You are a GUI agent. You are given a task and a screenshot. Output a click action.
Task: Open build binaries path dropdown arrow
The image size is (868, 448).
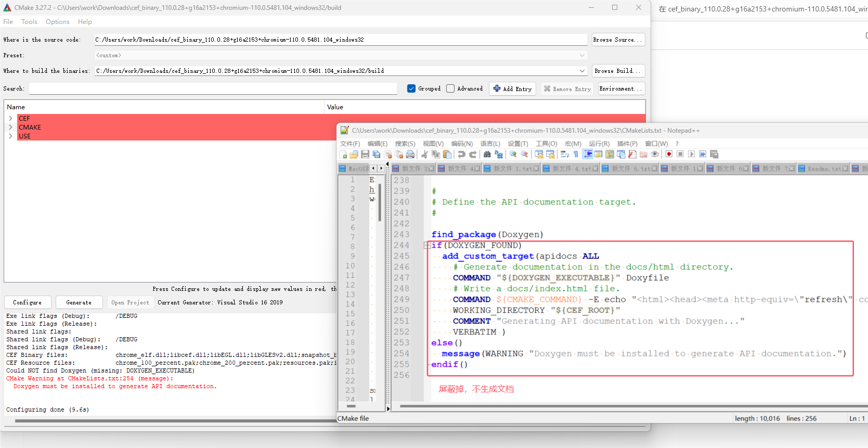point(582,71)
